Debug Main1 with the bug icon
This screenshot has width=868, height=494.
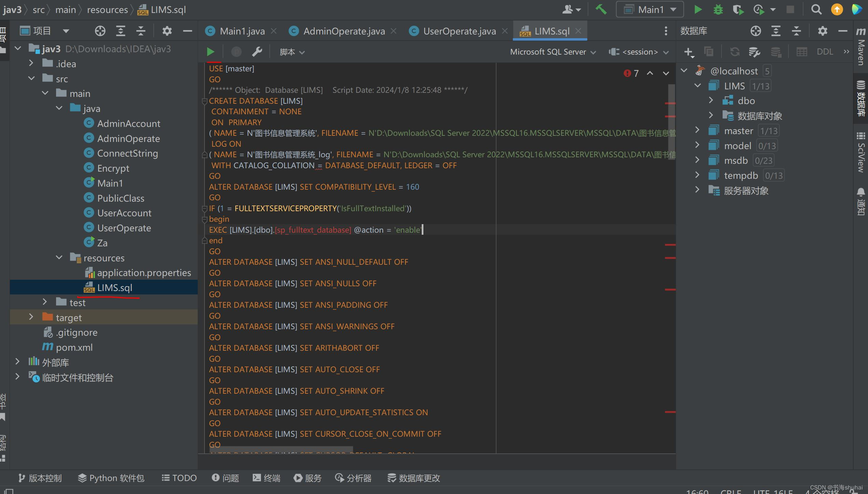tap(718, 10)
